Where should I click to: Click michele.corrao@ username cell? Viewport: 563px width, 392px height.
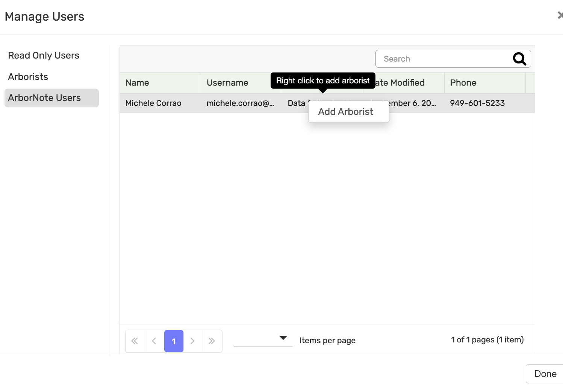pyautogui.click(x=241, y=103)
